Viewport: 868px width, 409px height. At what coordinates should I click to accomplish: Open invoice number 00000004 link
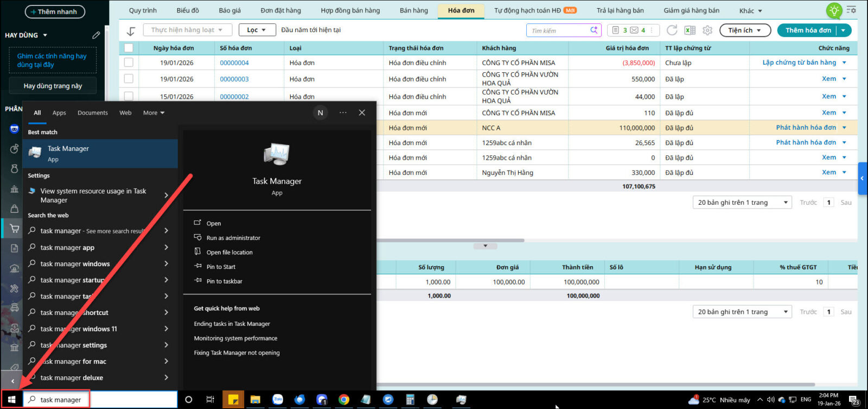(x=234, y=63)
